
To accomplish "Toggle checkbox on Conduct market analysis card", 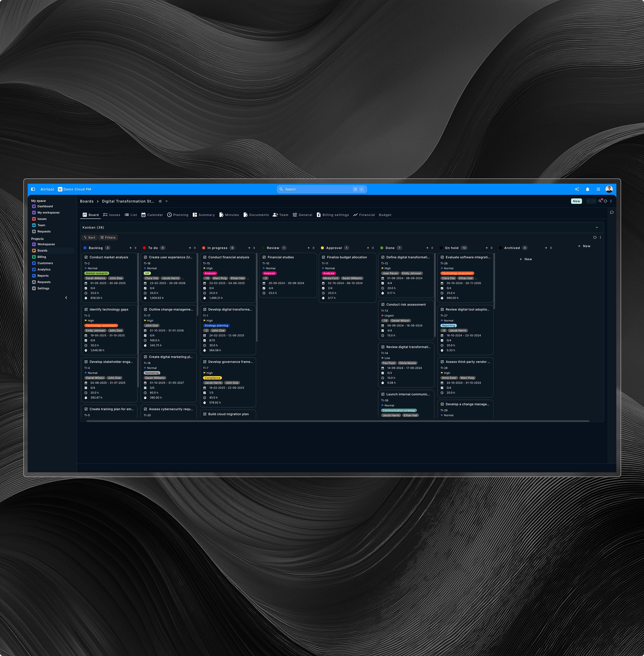I will click(86, 257).
